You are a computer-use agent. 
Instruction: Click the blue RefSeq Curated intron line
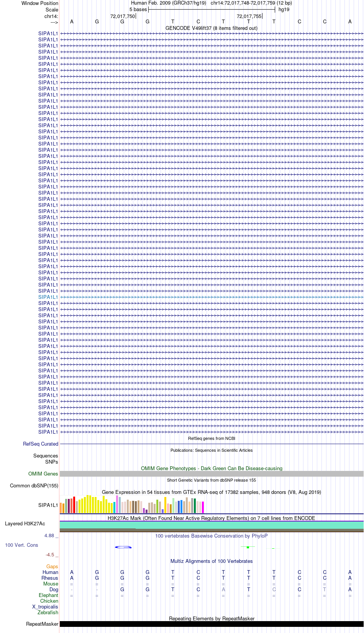pos(212,444)
